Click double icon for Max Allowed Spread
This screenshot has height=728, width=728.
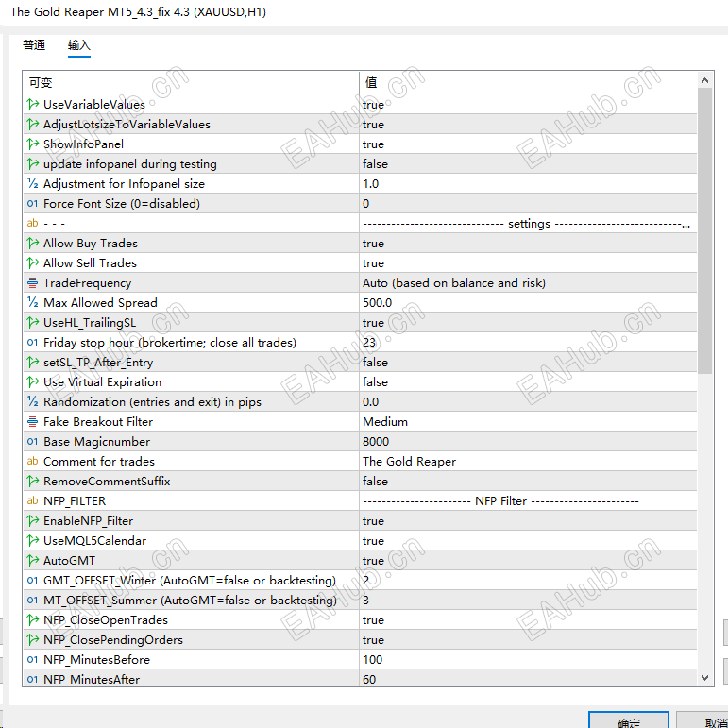point(32,303)
